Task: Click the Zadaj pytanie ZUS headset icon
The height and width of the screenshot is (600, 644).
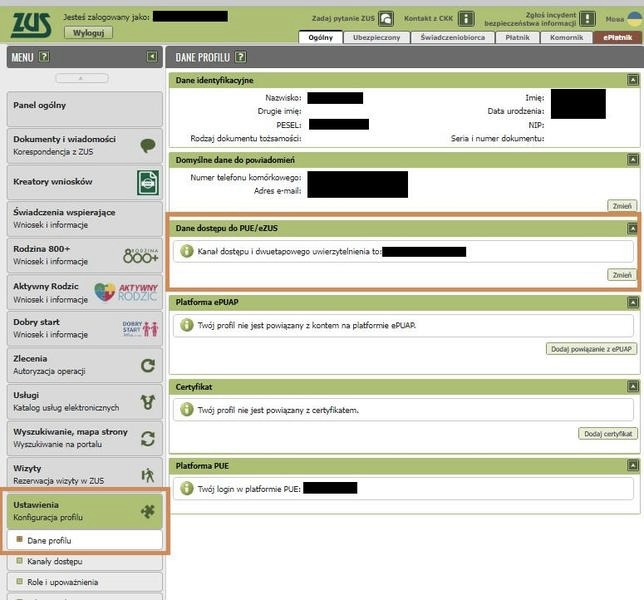Action: (386, 19)
